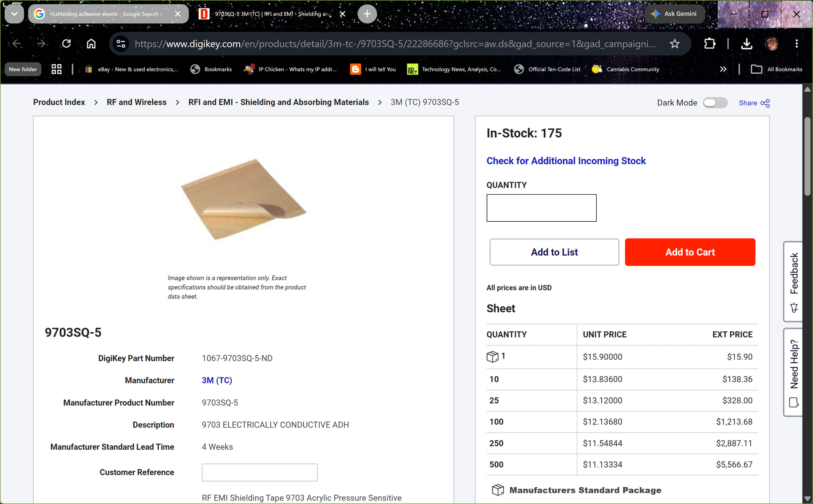This screenshot has height=504, width=813.
Task: Open the Official Ten-Code List bookmark
Action: (548, 69)
